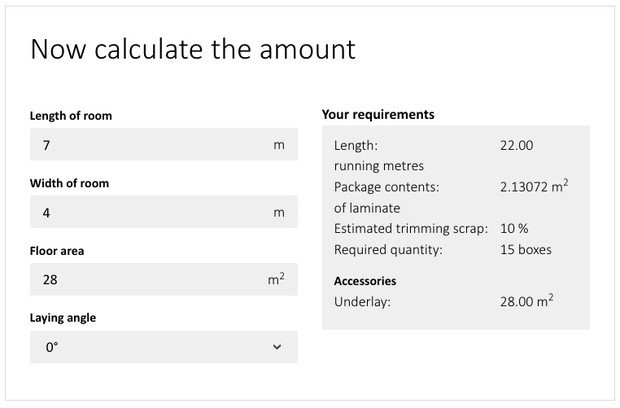Click the 22.00 running metres length value
This screenshot has height=408, width=620.
(x=516, y=145)
